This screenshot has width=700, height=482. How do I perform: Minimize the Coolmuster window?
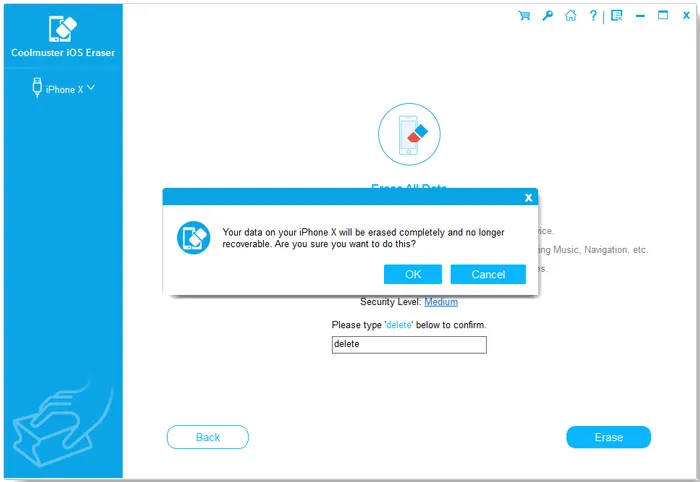point(640,16)
